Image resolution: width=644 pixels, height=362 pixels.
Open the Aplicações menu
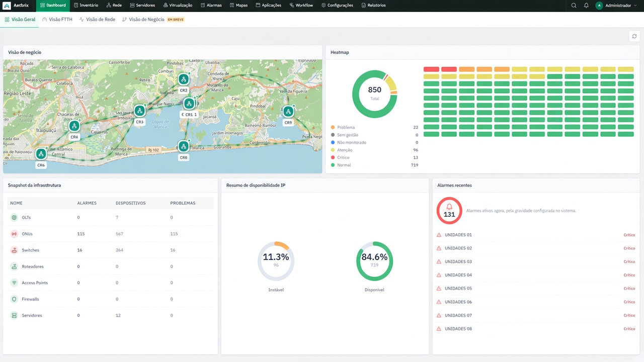tap(269, 6)
